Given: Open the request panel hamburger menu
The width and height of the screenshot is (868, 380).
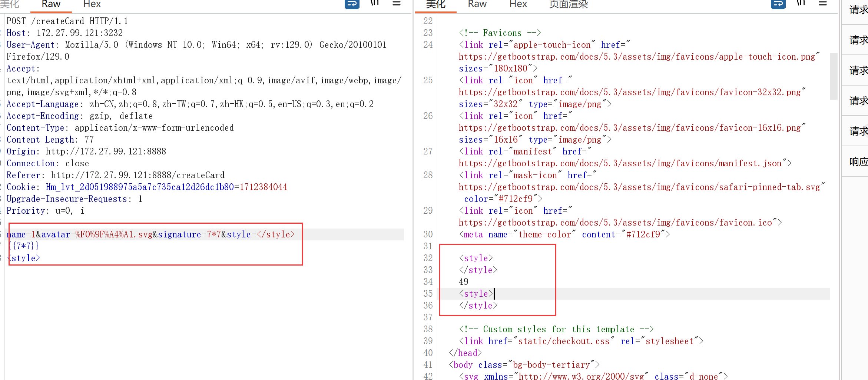Looking at the screenshot, I should (x=397, y=4).
